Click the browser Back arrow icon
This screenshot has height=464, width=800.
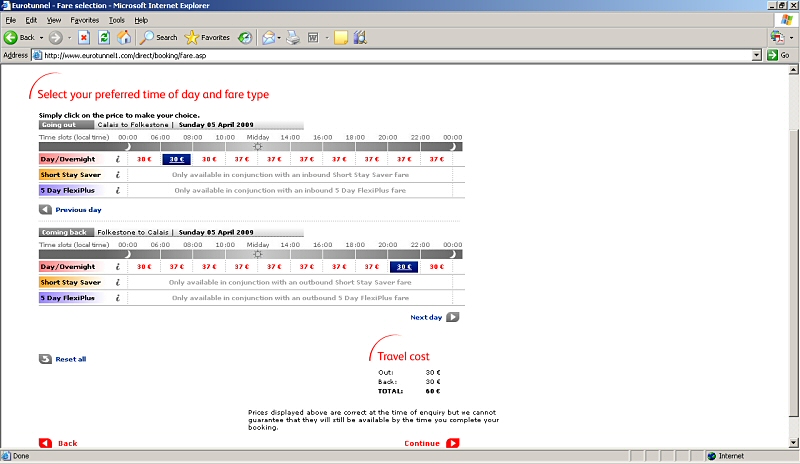(x=10, y=37)
